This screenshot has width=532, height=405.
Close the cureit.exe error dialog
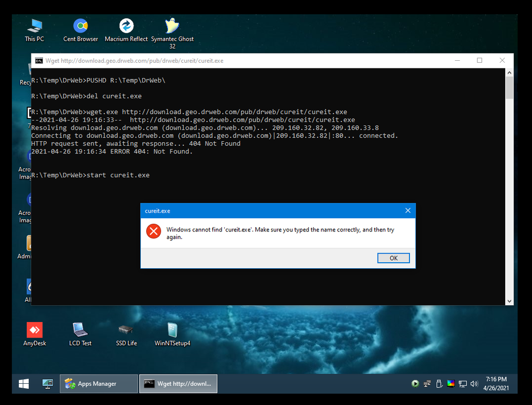pos(408,211)
